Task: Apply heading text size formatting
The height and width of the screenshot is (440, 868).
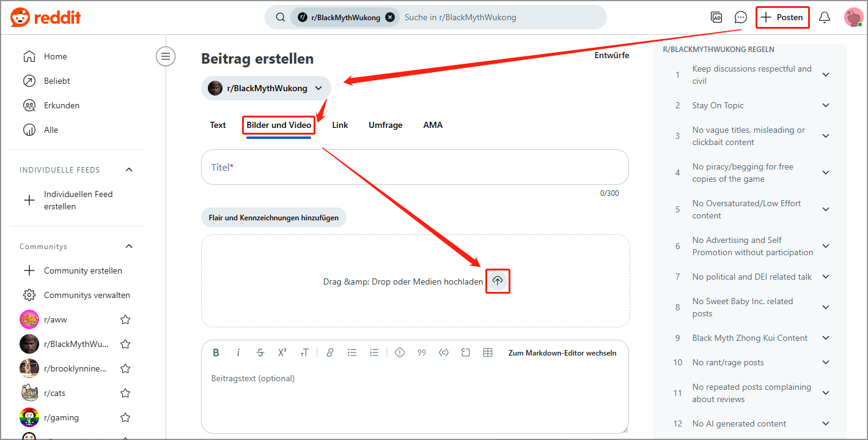Action: (x=304, y=352)
